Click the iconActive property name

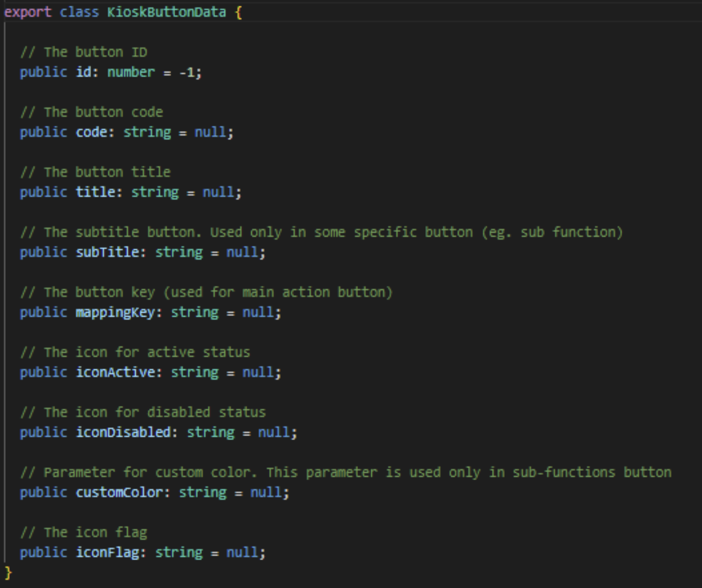115,372
